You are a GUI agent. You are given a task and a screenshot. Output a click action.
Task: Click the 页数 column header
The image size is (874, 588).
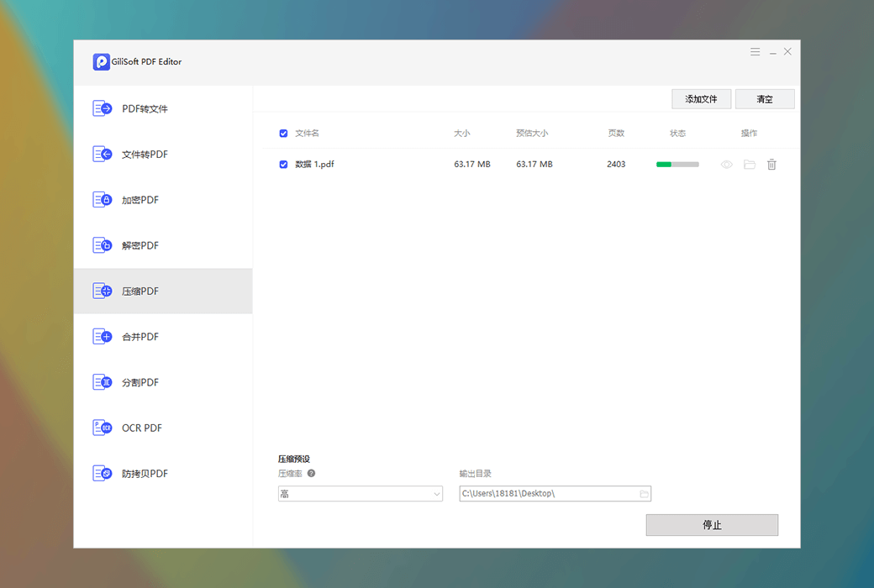coord(616,134)
